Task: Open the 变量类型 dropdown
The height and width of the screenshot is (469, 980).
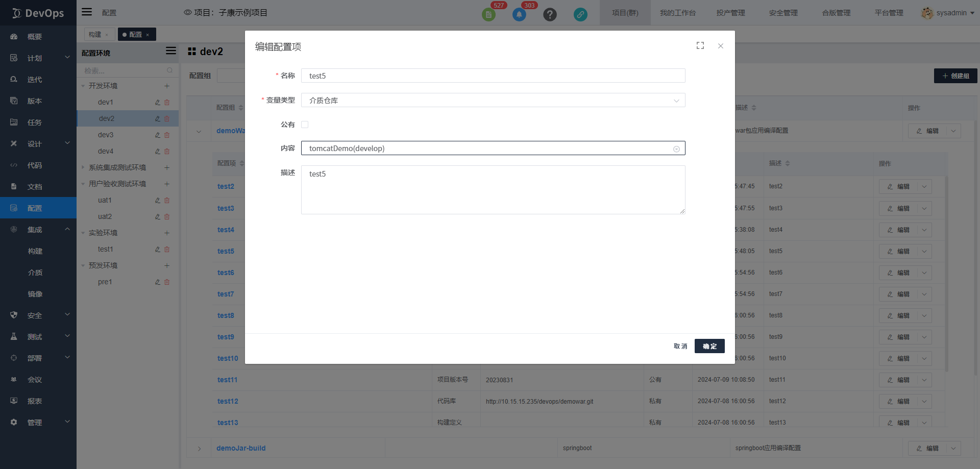Action: pyautogui.click(x=493, y=101)
